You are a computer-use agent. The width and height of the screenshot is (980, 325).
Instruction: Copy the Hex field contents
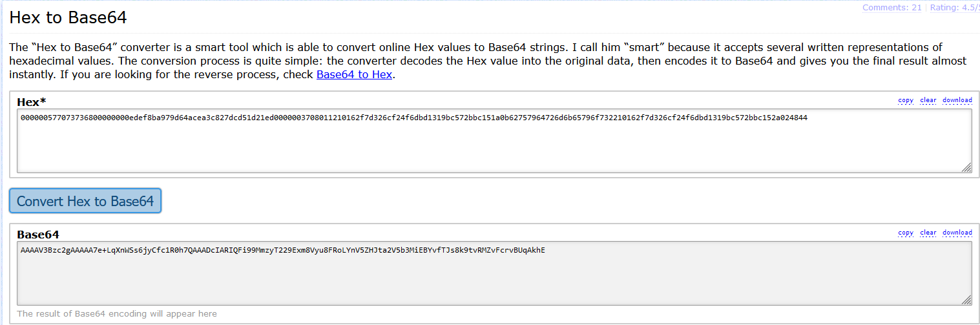click(x=906, y=100)
